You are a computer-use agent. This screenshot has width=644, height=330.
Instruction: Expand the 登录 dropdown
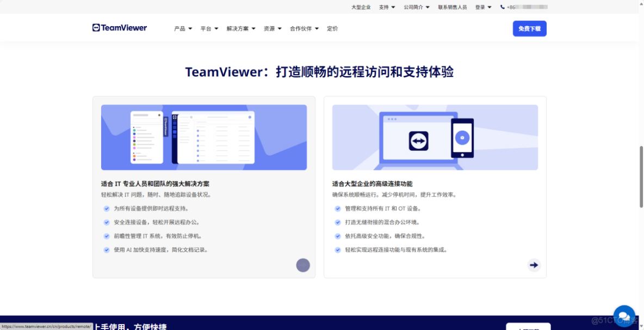tap(482, 7)
